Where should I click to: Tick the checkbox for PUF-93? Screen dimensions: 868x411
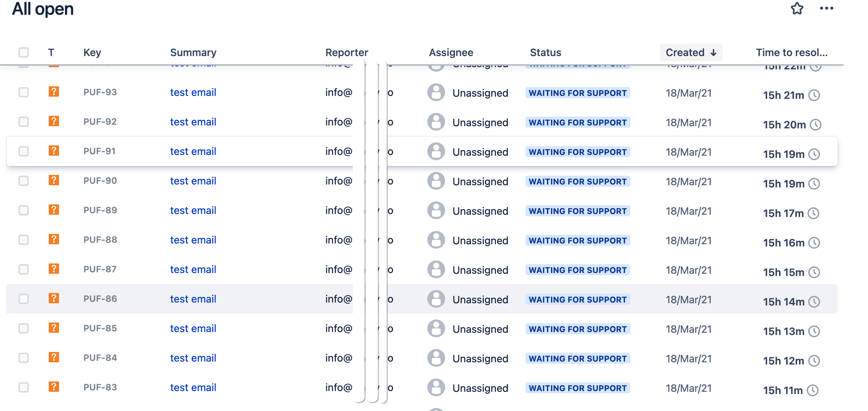click(x=24, y=92)
